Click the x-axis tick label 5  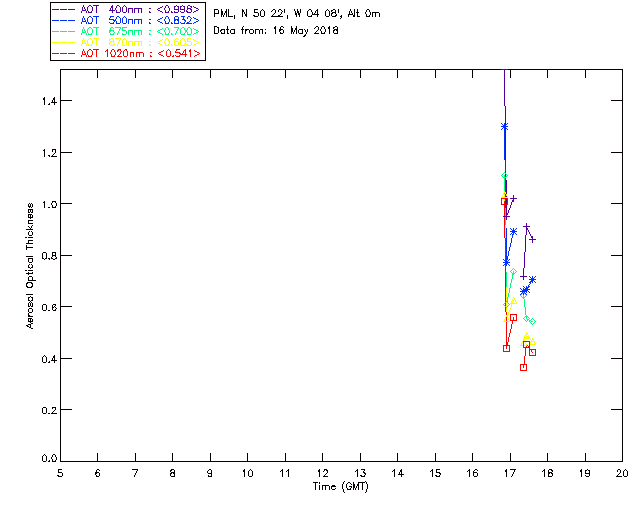60,473
